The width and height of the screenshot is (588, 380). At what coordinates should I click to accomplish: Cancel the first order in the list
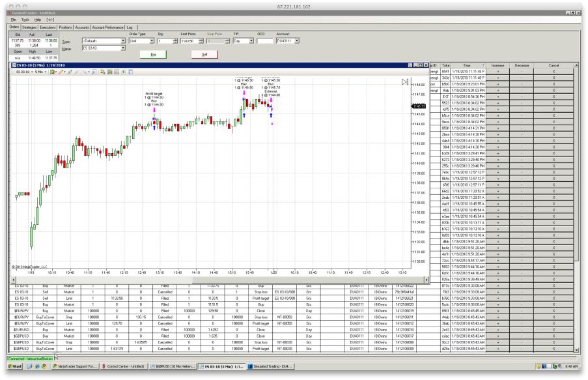pyautogui.click(x=553, y=71)
